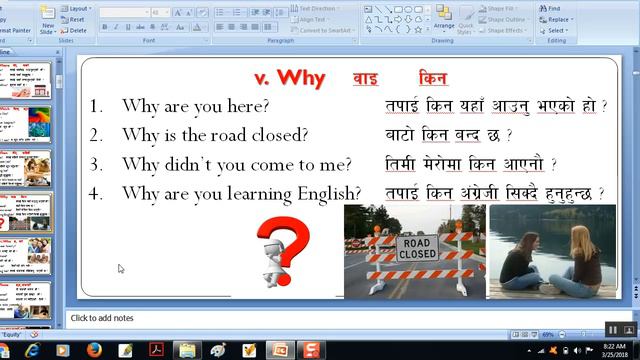Click PowerPoint taskbar button

pyautogui.click(x=280, y=350)
